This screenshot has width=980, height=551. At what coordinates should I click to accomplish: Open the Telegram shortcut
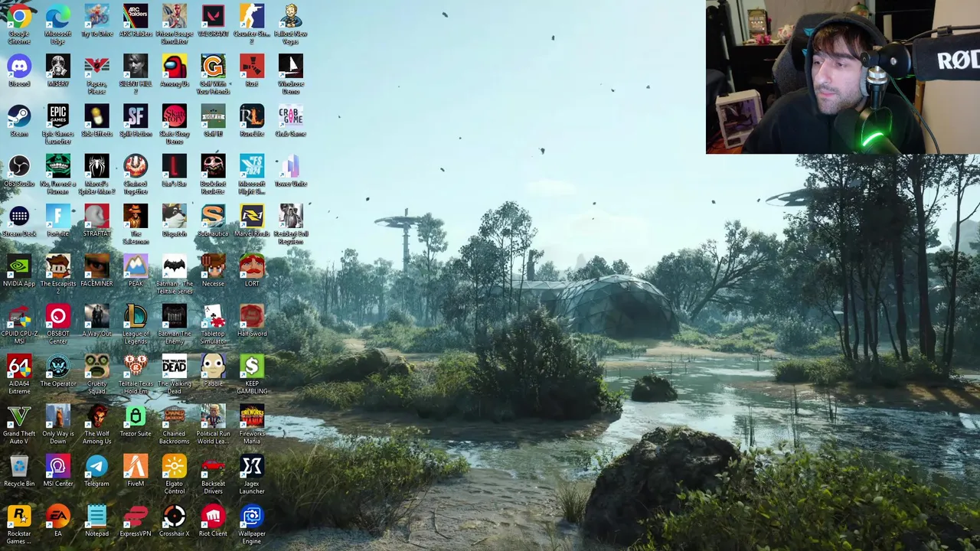coord(96,466)
